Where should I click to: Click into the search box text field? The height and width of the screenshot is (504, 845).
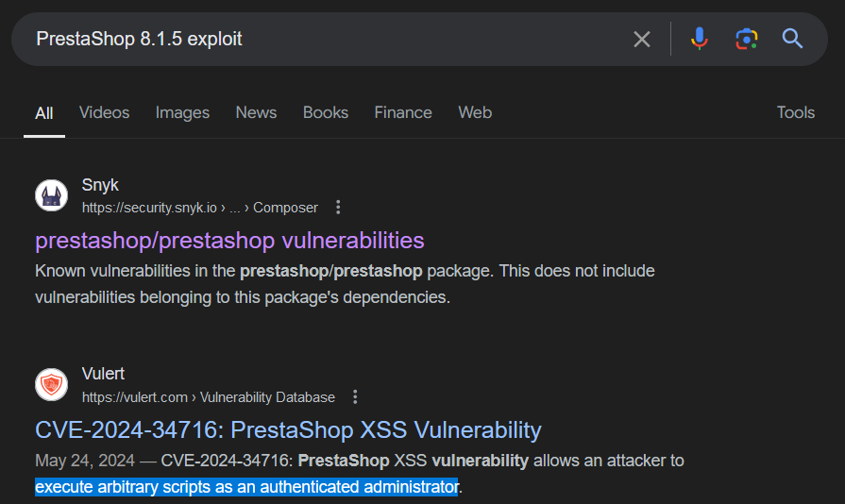pyautogui.click(x=323, y=39)
